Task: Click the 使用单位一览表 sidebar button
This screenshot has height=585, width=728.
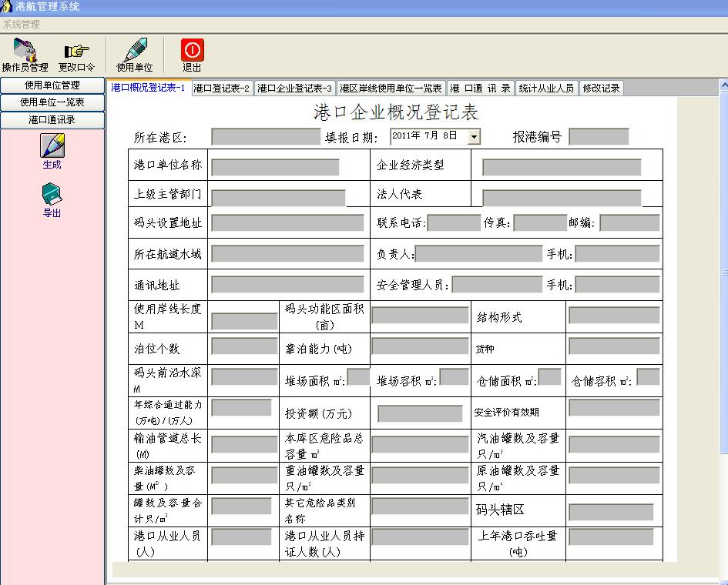Action: coord(52,102)
